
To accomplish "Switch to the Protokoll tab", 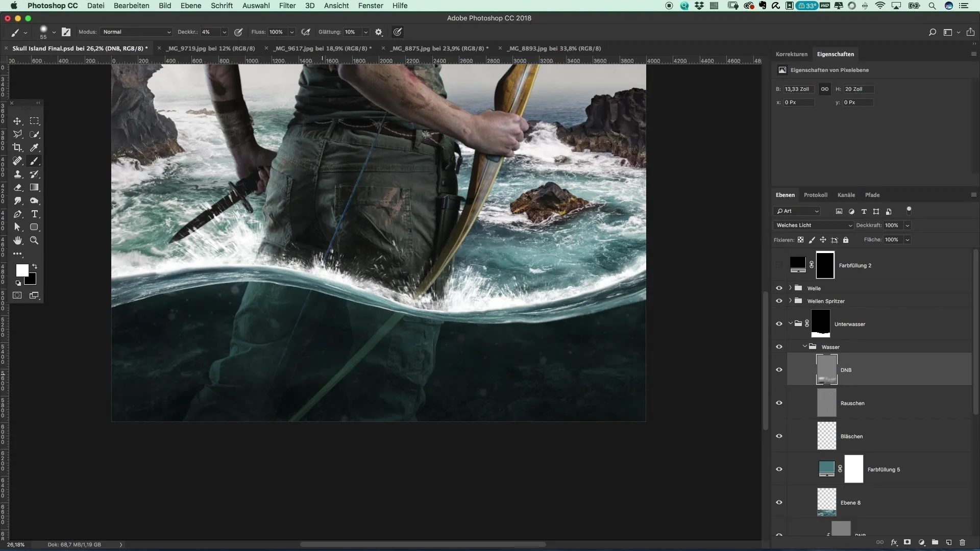I will [816, 195].
